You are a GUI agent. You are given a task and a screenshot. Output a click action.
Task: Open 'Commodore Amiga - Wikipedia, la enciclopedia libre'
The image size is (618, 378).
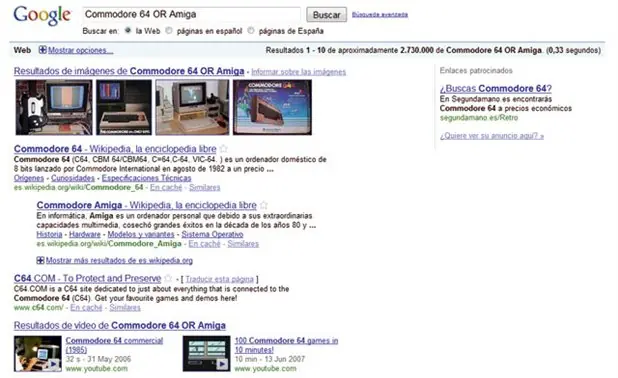[147, 205]
